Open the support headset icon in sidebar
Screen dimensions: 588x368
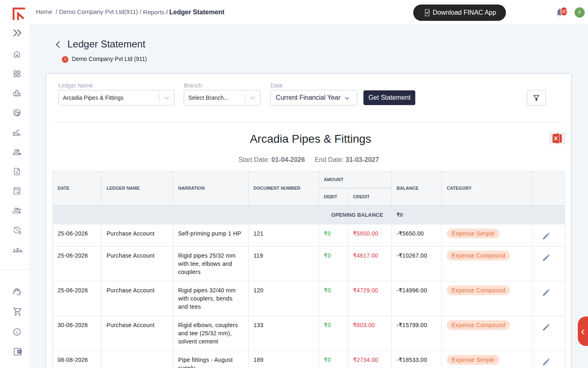click(x=17, y=292)
